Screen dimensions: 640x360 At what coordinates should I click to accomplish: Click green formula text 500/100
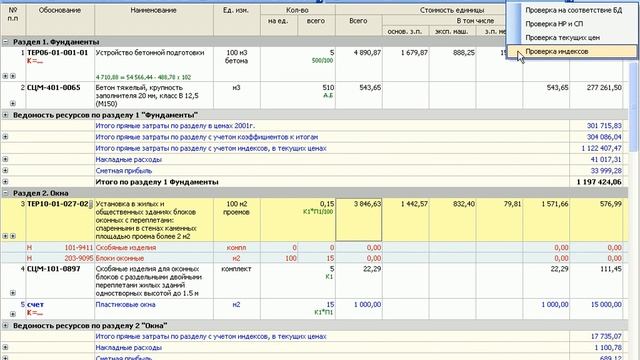[x=322, y=61]
